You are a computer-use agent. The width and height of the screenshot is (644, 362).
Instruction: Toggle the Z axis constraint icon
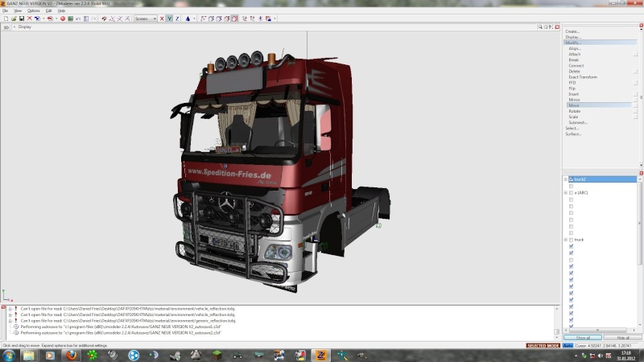(177, 19)
